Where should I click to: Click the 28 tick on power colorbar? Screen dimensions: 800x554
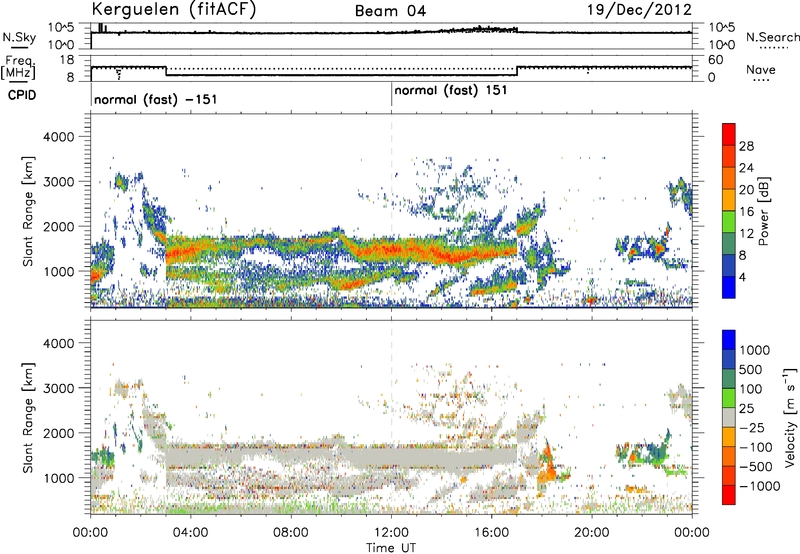coord(746,146)
